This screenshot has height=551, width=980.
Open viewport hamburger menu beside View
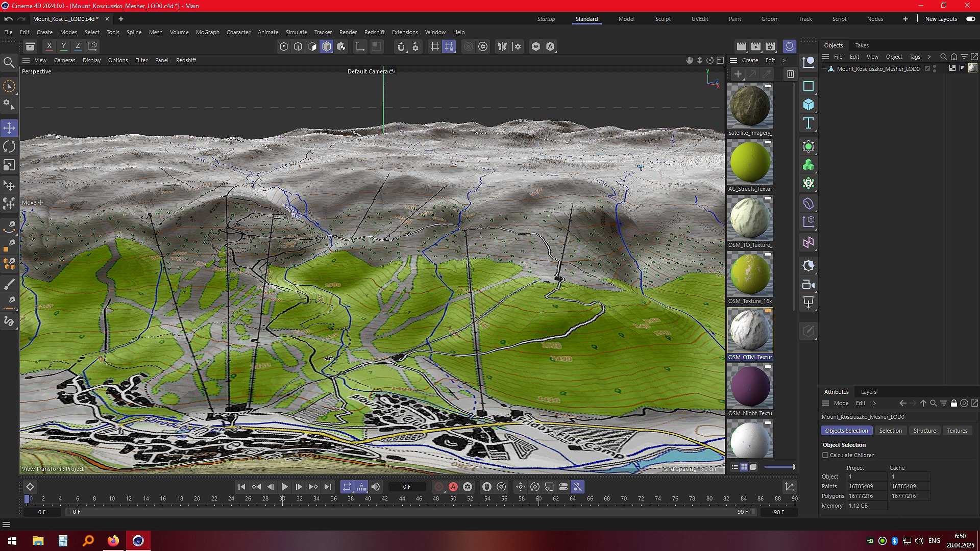point(26,60)
